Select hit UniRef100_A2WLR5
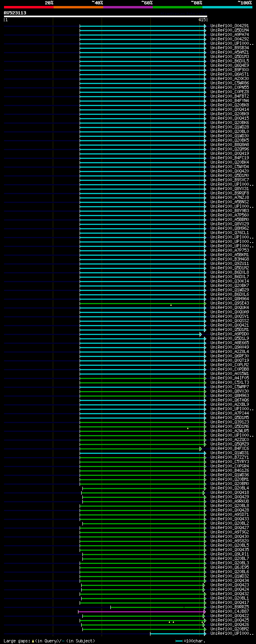The image size is (256, 644). [x=230, y=431]
